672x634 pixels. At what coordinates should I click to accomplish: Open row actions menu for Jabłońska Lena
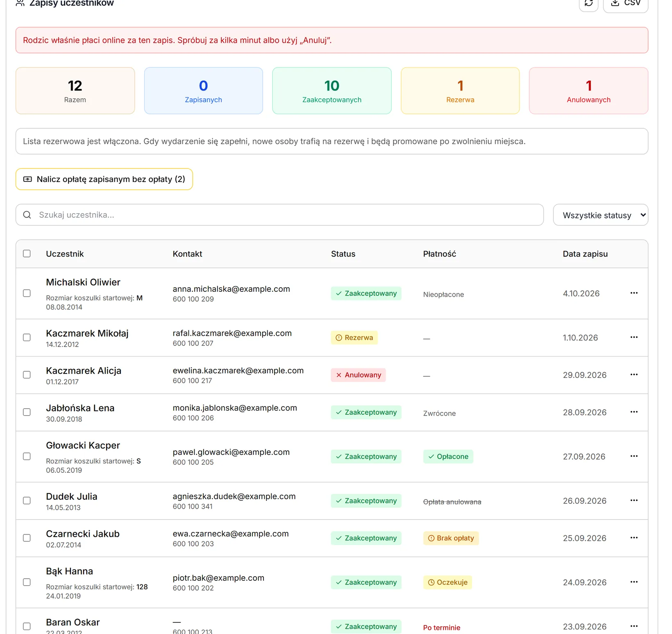pyautogui.click(x=634, y=412)
